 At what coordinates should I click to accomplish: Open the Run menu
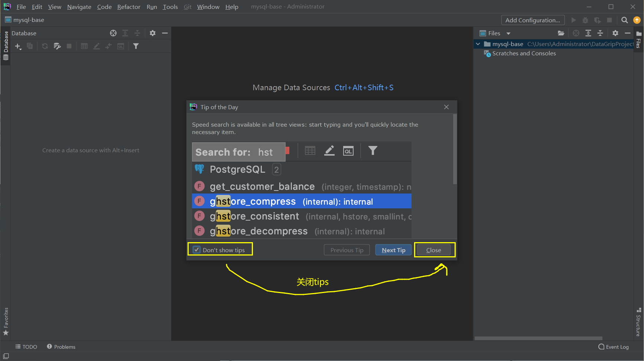152,7
